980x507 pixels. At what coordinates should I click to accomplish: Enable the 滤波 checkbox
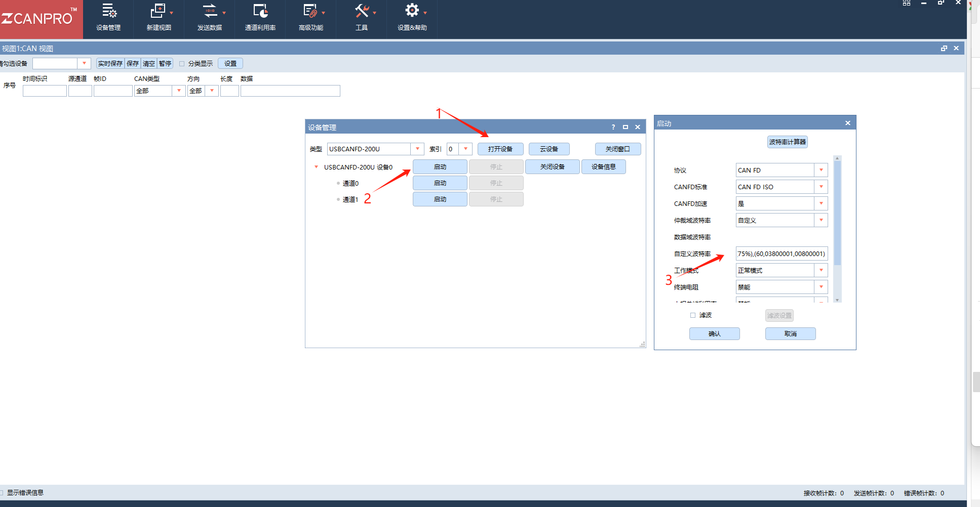coord(693,315)
